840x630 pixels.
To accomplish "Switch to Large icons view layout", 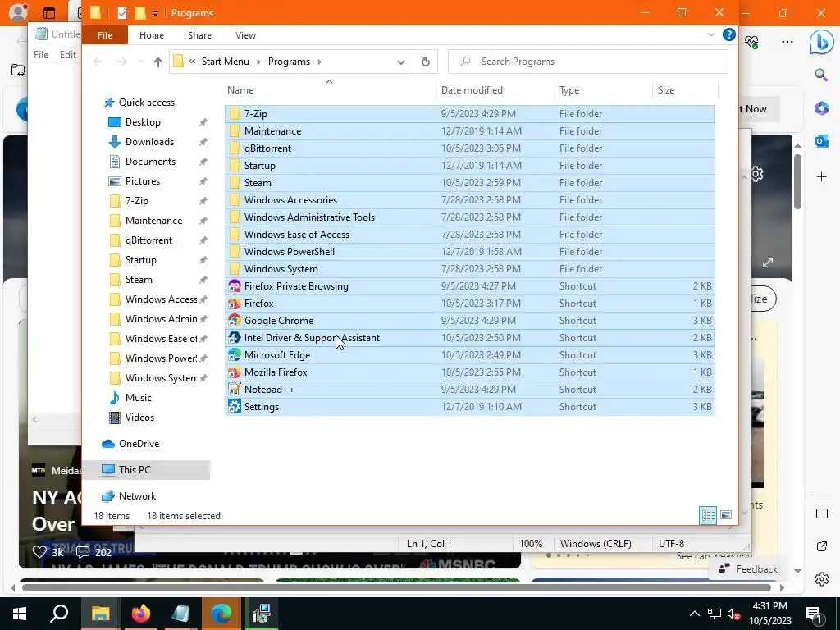I will tap(726, 515).
